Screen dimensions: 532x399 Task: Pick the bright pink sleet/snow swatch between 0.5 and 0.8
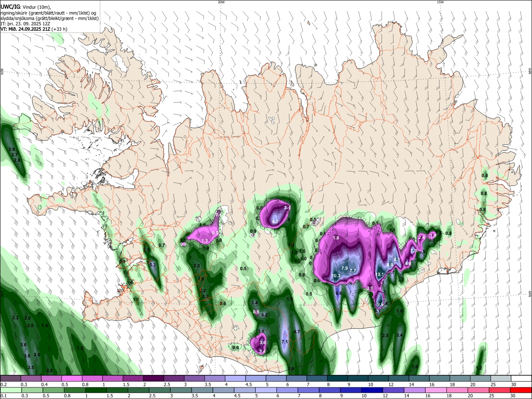click(x=71, y=379)
